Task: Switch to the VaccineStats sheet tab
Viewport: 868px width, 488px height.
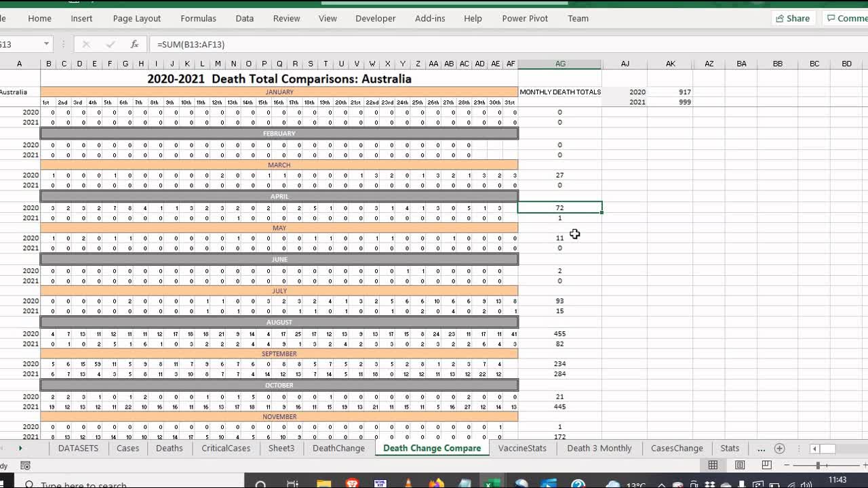Action: point(522,448)
